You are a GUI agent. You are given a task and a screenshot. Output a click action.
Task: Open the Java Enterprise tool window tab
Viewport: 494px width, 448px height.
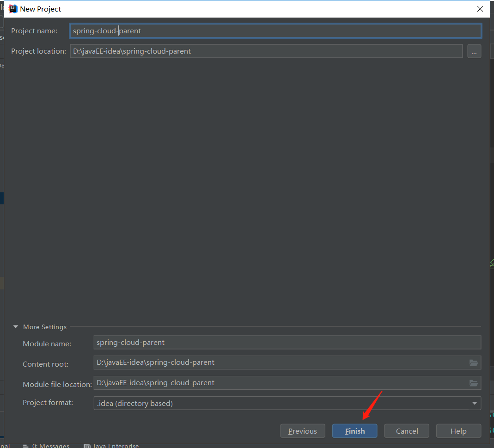point(111,446)
